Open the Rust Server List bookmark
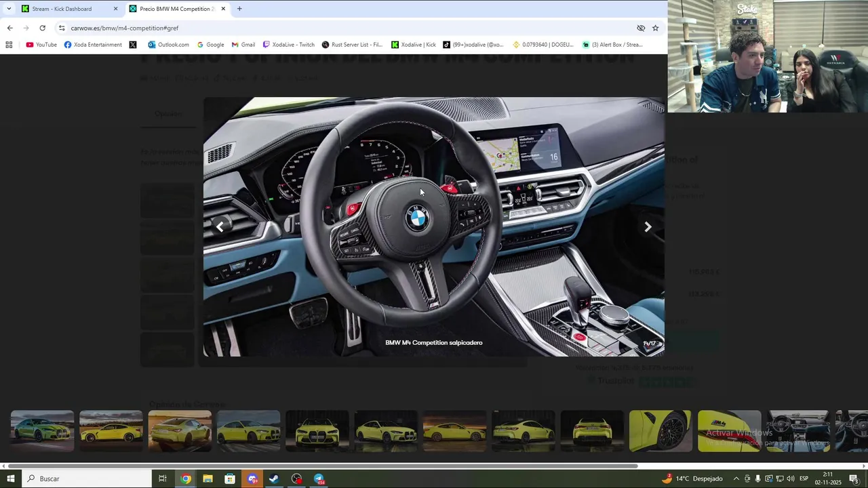 click(352, 45)
